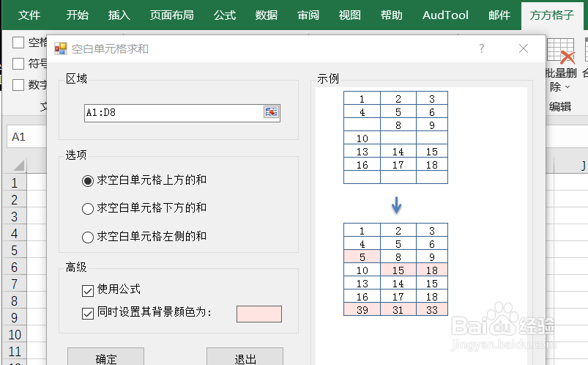This screenshot has height=365, width=588.
Task: Select row header 9
Action: coord(14,318)
